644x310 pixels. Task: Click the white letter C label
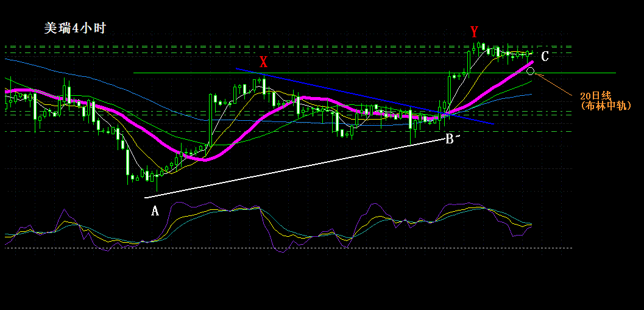[545, 56]
